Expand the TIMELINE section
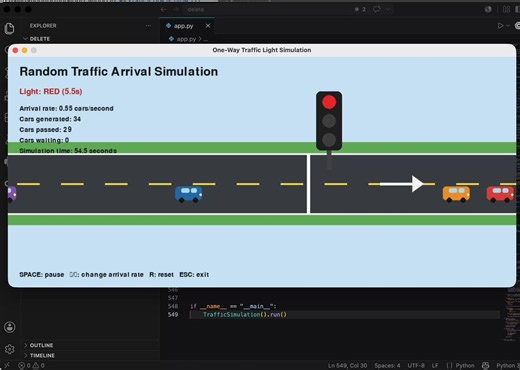Image resolution: width=520 pixels, height=370 pixels. point(42,356)
